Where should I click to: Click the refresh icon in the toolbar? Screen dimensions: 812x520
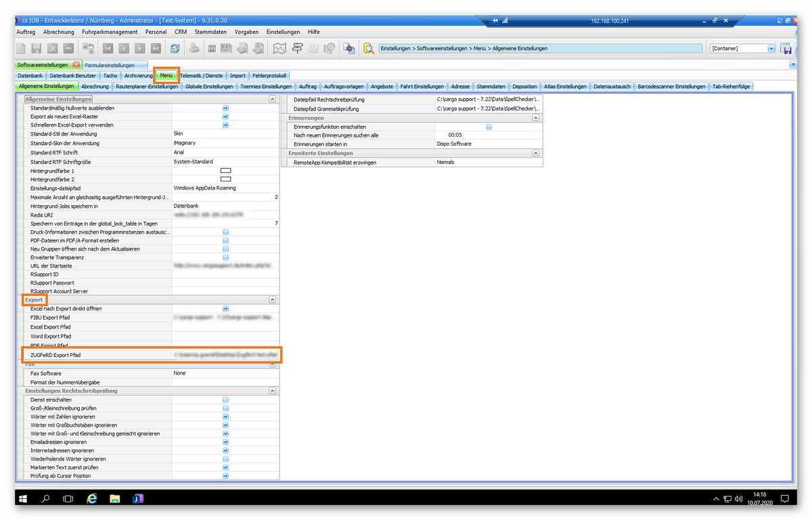(175, 49)
